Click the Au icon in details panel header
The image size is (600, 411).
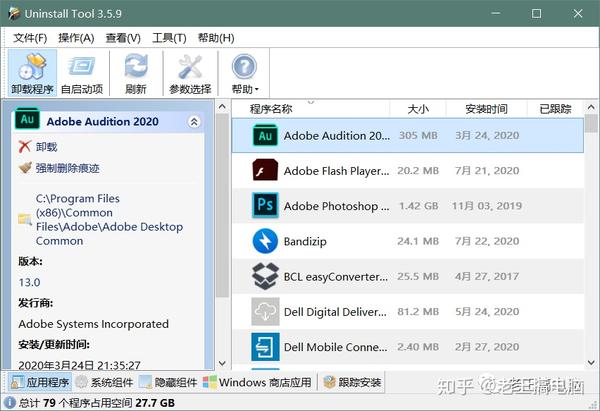tap(27, 119)
